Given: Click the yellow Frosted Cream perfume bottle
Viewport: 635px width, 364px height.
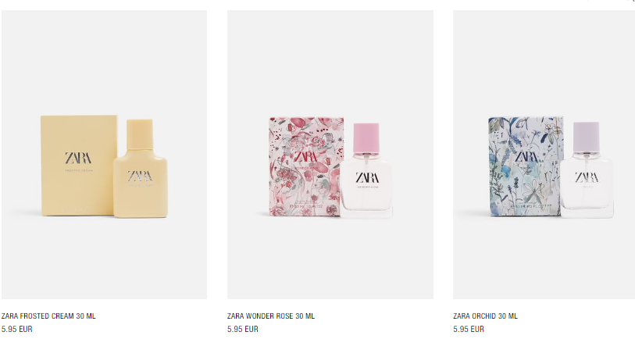Looking at the screenshot, I should [140, 169].
